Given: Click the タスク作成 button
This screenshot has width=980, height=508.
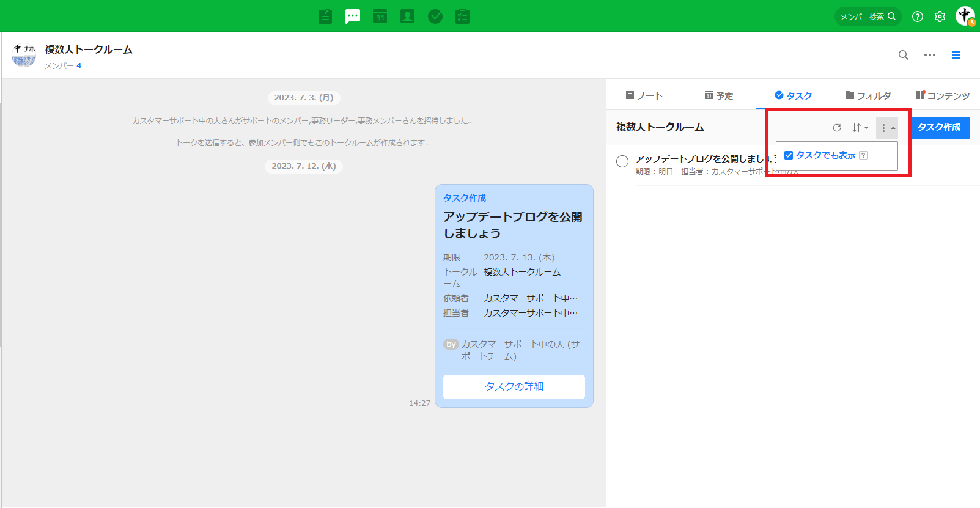Looking at the screenshot, I should 939,127.
